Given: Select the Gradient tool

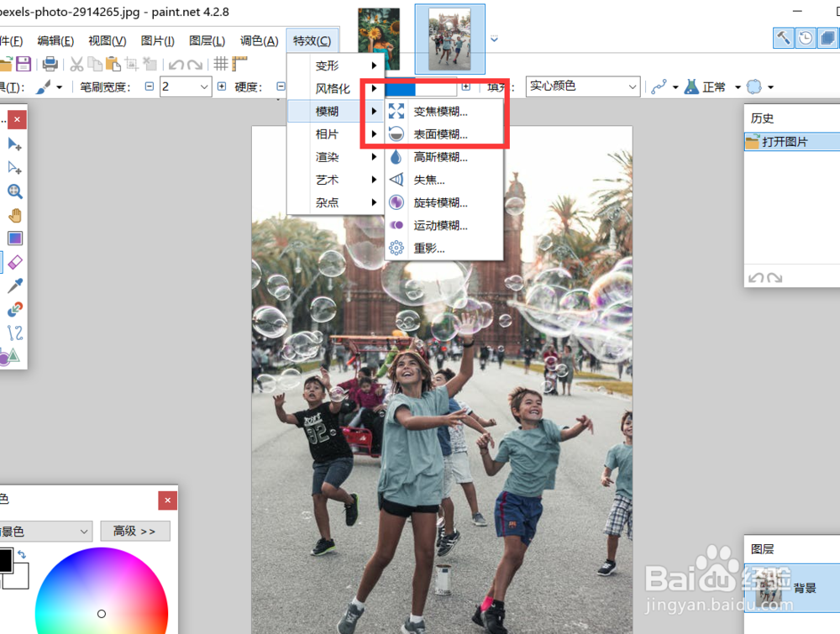Looking at the screenshot, I should (14, 238).
